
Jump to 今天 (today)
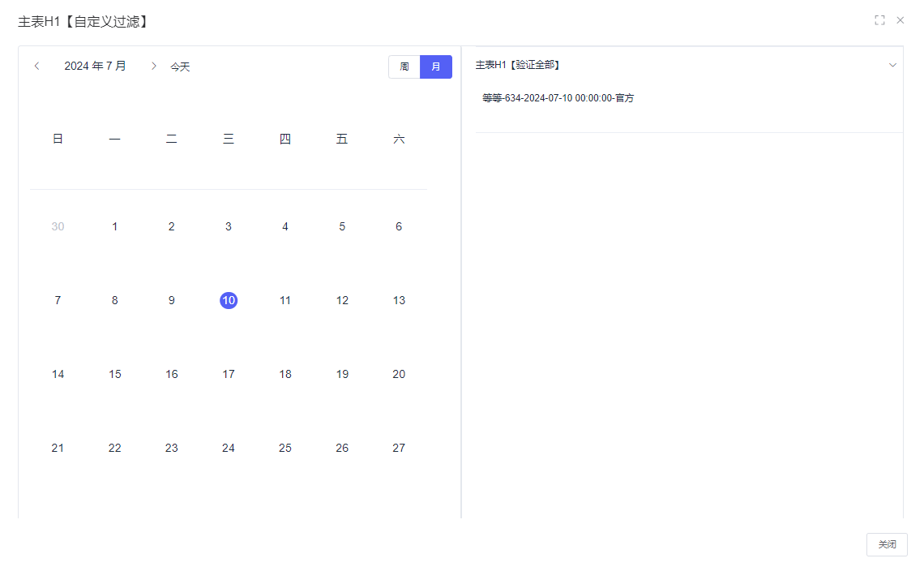pyautogui.click(x=180, y=67)
